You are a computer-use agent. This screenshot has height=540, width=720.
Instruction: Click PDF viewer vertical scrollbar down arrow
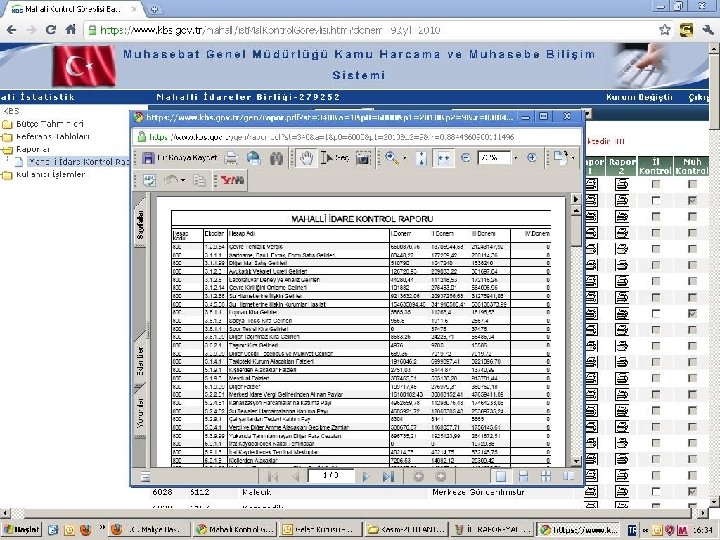tap(576, 461)
